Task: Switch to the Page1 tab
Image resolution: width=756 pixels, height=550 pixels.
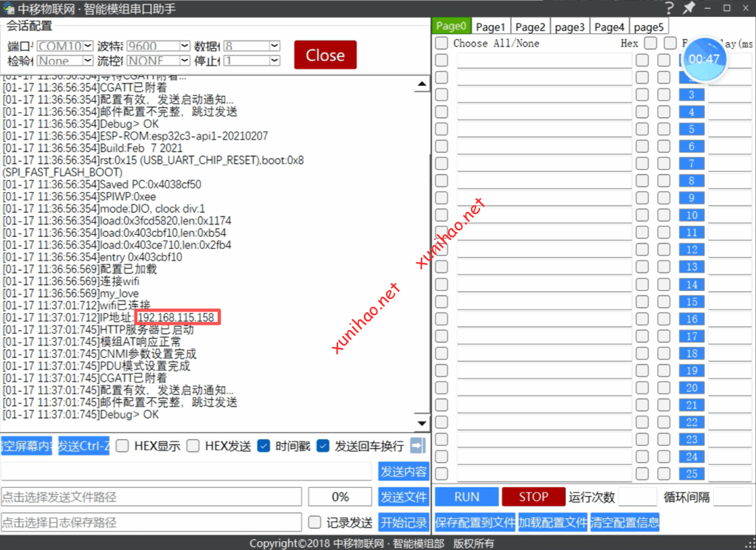Action: (x=490, y=27)
